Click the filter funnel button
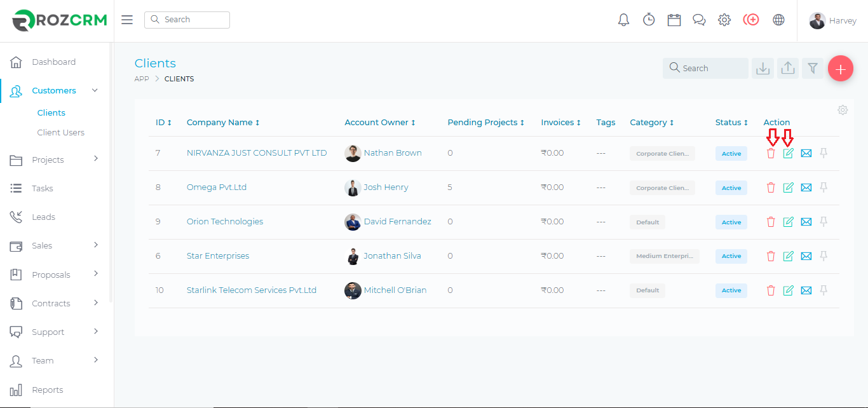This screenshot has height=408, width=868. pyautogui.click(x=812, y=69)
